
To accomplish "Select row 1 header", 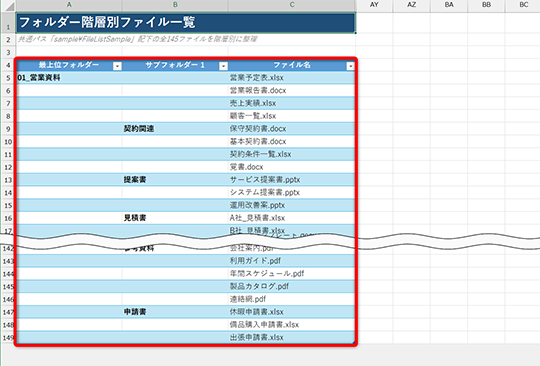I will coord(8,22).
